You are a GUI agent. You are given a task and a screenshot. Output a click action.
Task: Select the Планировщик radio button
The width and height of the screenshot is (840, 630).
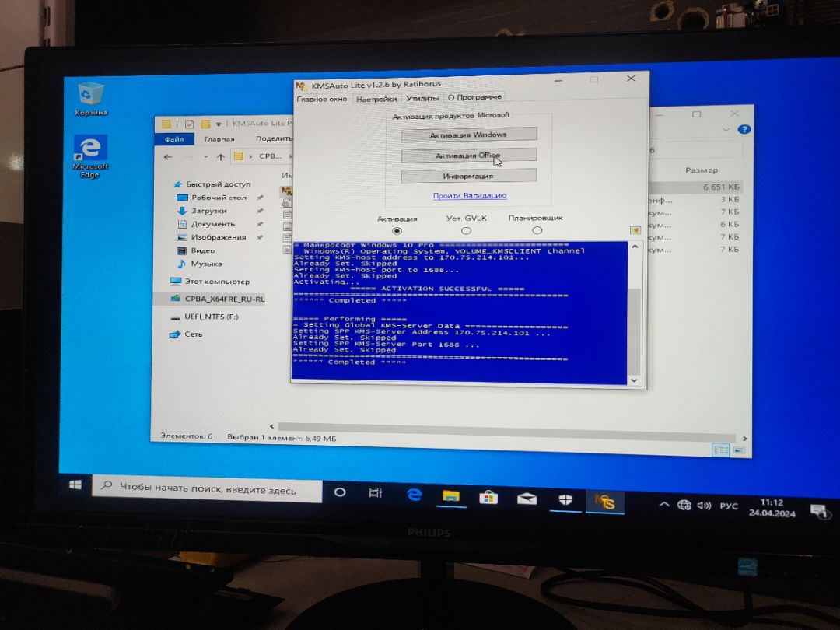537,229
